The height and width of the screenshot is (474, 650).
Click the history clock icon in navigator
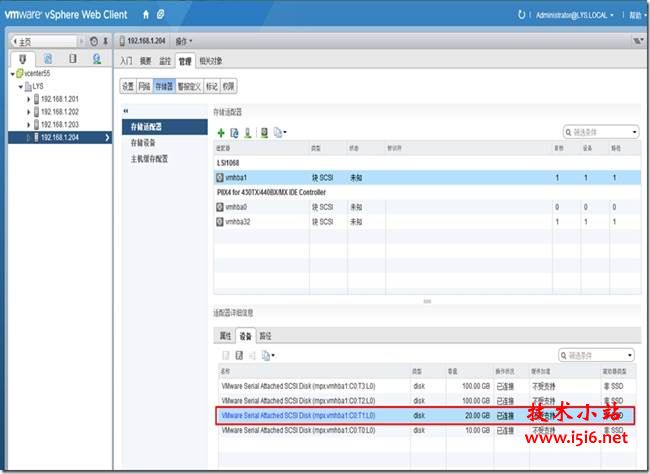(x=94, y=41)
